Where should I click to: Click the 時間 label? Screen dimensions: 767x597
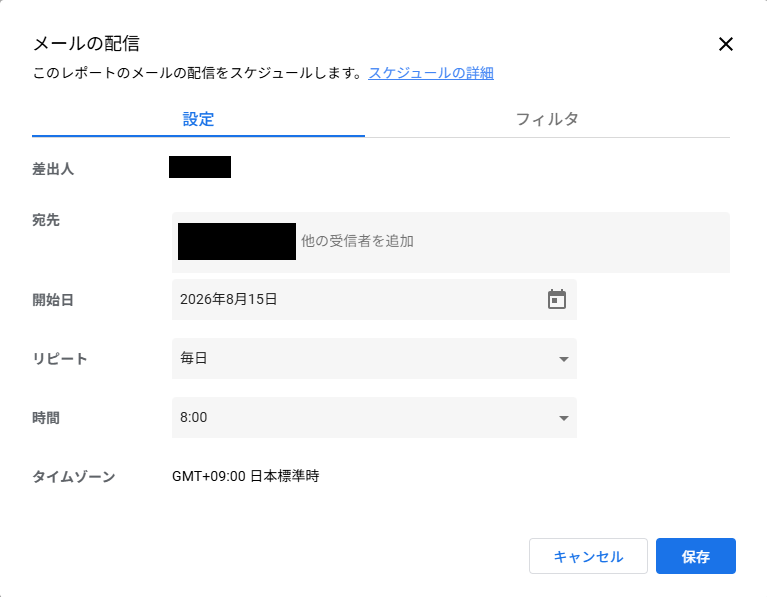[46, 418]
